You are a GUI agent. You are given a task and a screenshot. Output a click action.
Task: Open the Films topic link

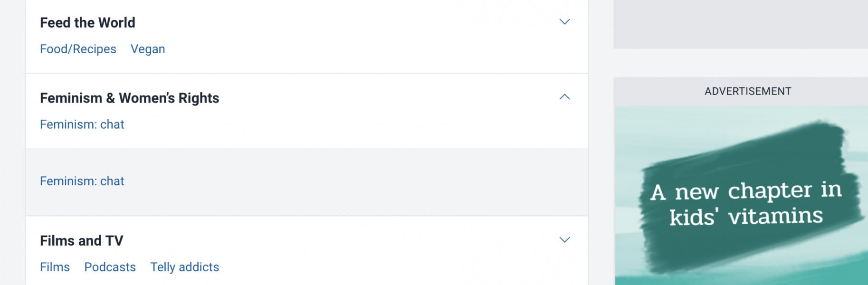click(55, 267)
